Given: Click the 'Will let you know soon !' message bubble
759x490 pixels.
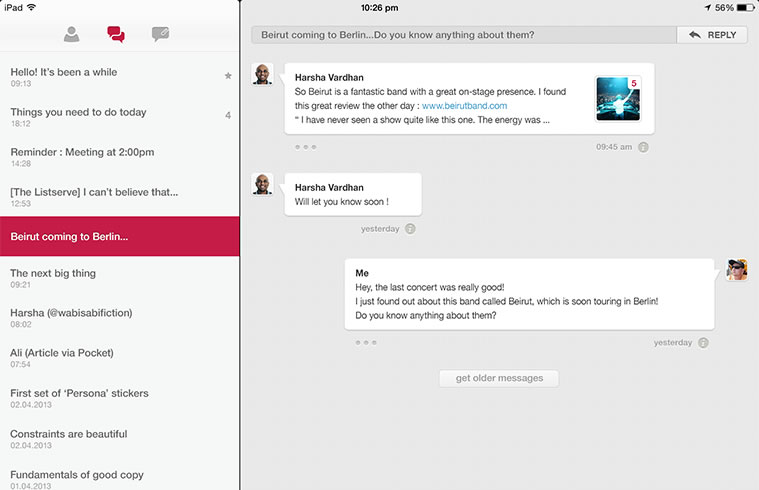Looking at the screenshot, I should [353, 194].
